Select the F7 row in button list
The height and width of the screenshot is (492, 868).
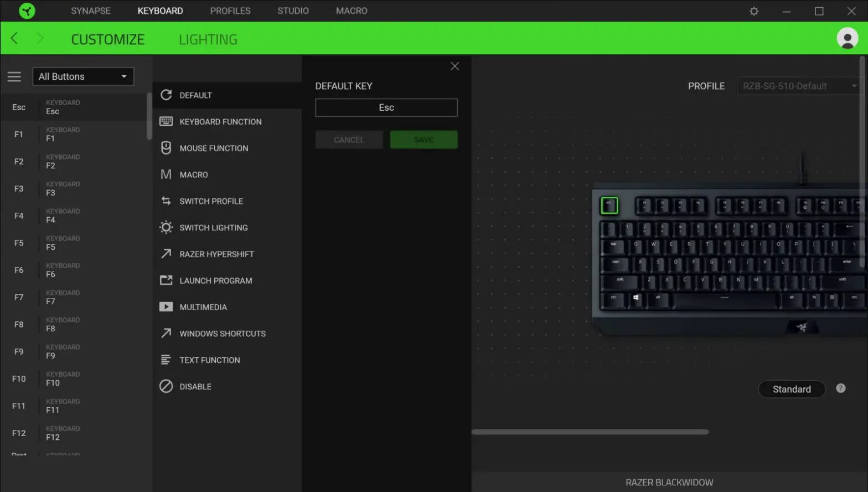tap(74, 297)
